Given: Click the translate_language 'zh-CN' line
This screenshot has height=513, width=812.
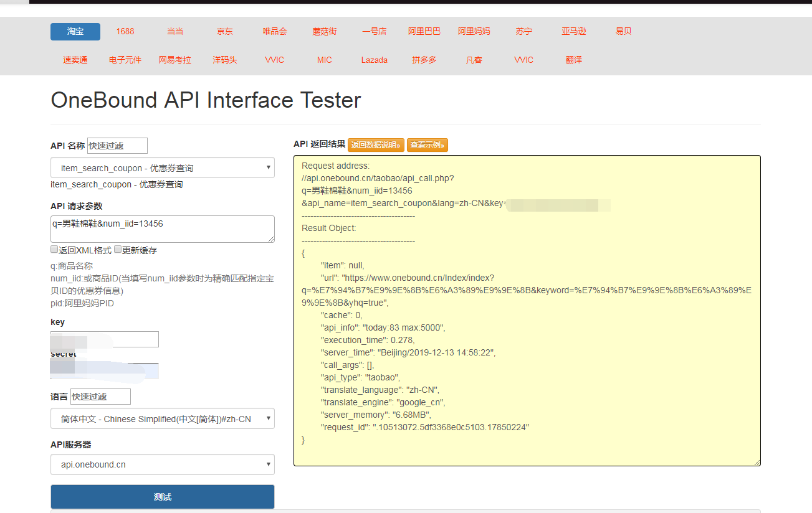Looking at the screenshot, I should tap(380, 390).
